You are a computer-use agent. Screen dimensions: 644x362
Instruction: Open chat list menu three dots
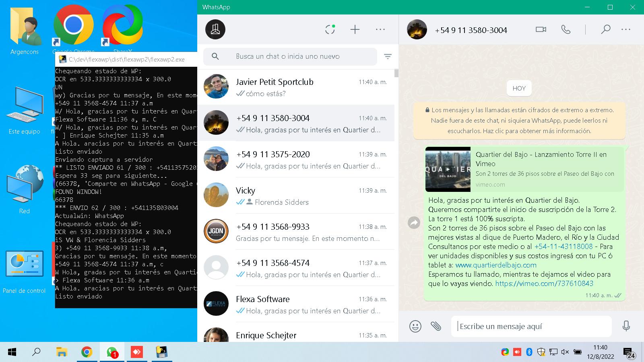click(x=380, y=29)
